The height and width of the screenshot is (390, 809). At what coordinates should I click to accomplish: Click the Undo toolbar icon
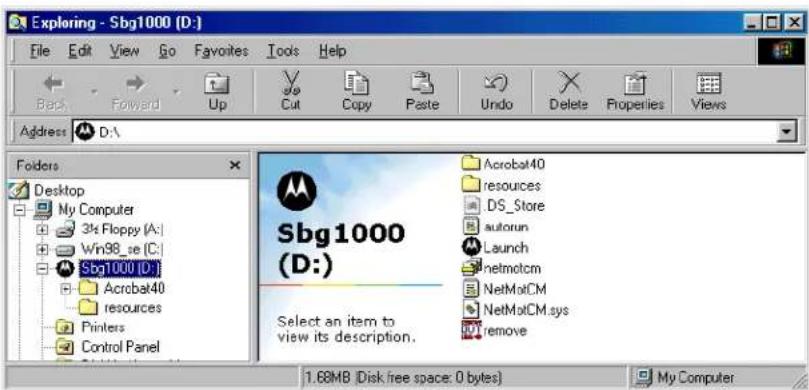[496, 84]
